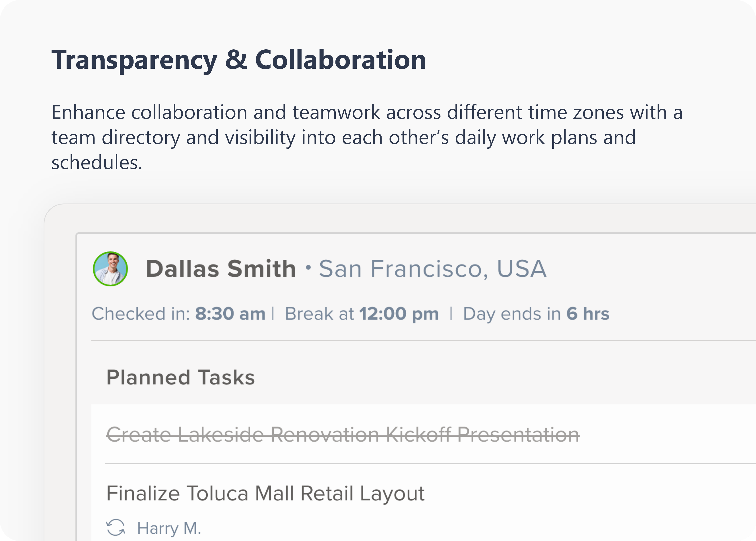Click the Day ends in 6 hrs status
Screen dimensions: 756x541
[x=536, y=314]
